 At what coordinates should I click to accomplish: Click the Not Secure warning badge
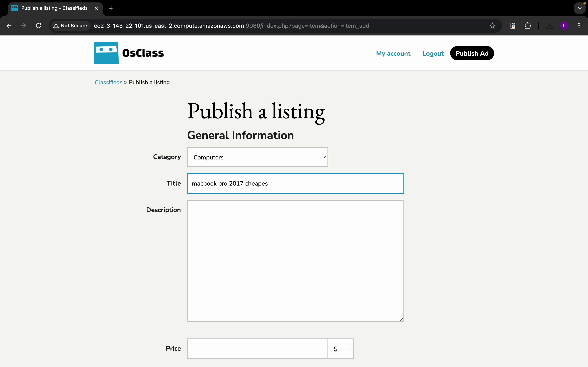tap(70, 26)
